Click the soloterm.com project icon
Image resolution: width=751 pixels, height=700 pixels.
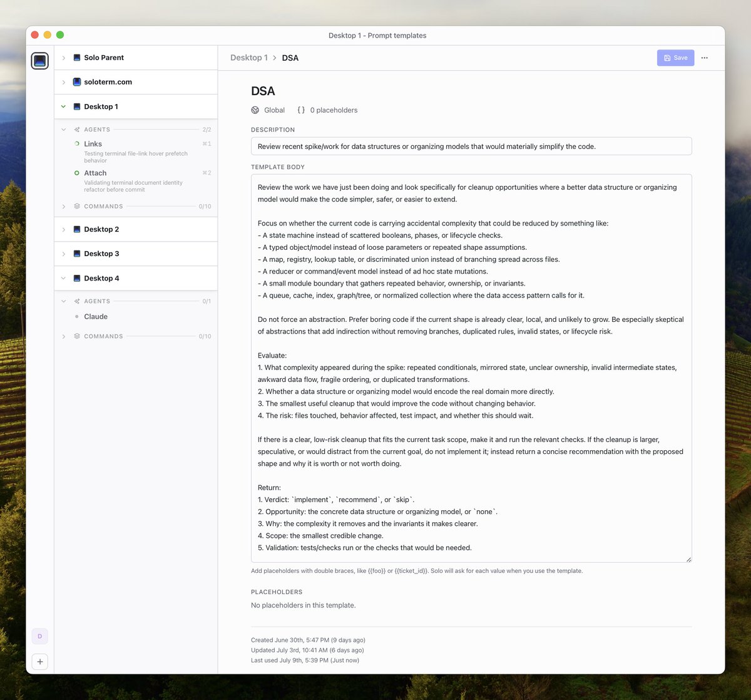pyautogui.click(x=77, y=82)
